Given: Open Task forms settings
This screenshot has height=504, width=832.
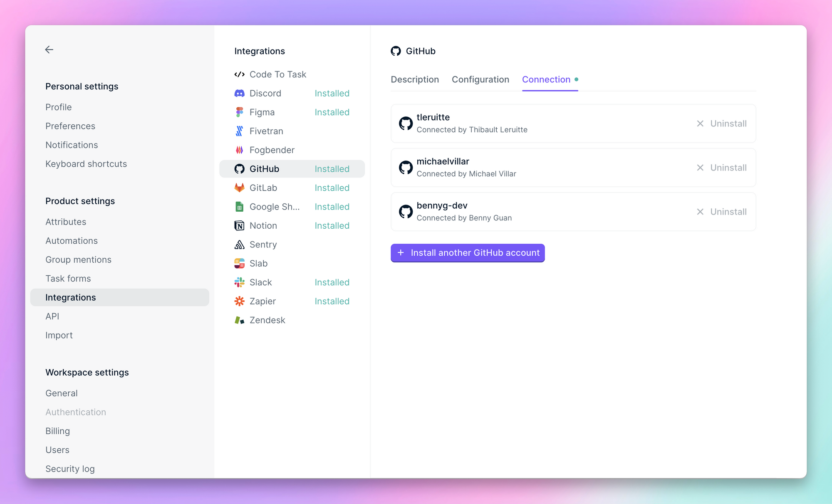Looking at the screenshot, I should (68, 279).
